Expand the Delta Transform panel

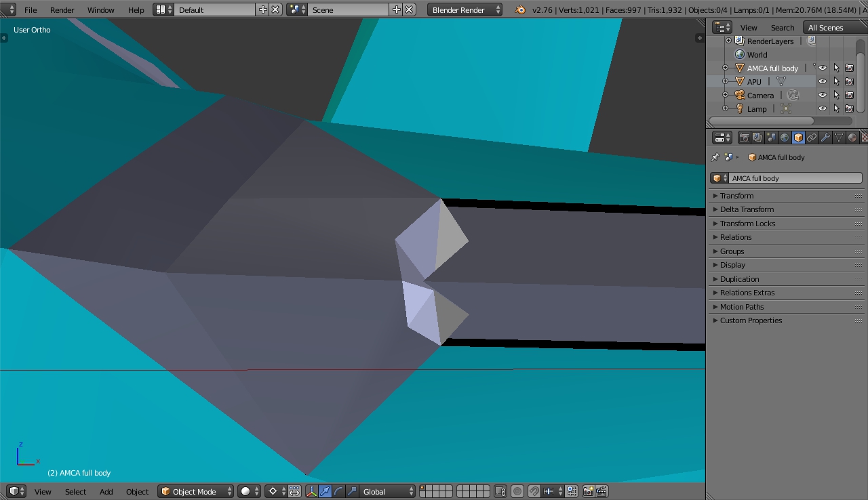[787, 209]
